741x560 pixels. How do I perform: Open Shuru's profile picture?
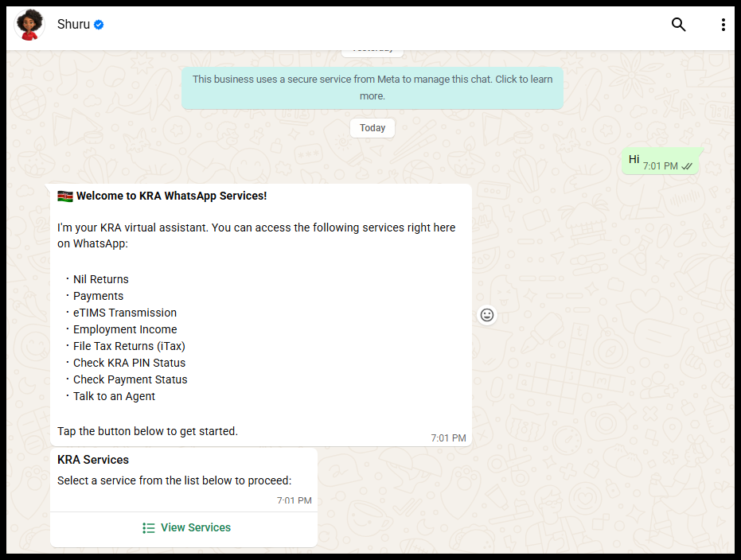click(x=29, y=25)
